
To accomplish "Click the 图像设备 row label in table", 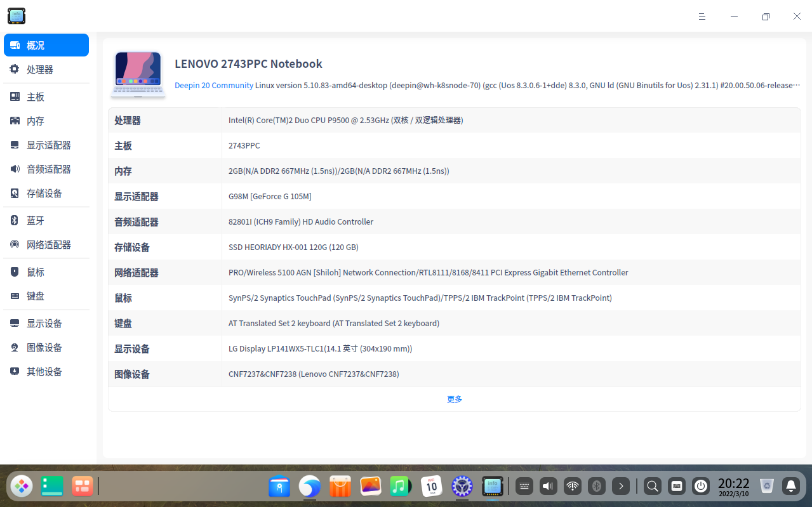I will coord(132,374).
